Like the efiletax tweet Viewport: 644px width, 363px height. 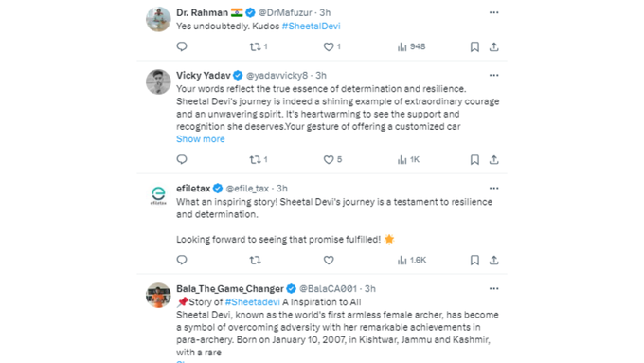(x=329, y=260)
